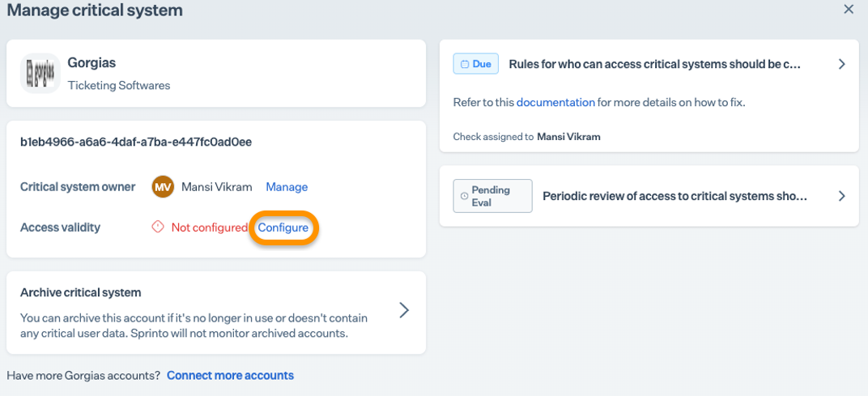Click the Due status badge
Viewport: 868px width, 396px height.
(x=475, y=64)
